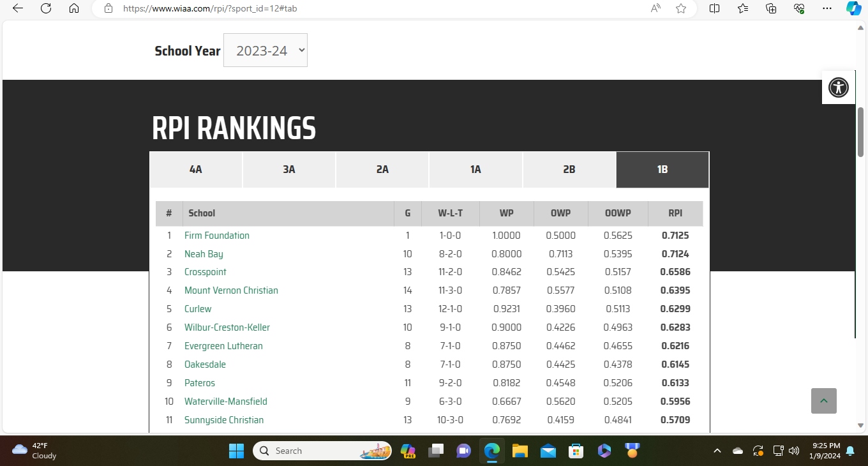This screenshot has height=466, width=868.
Task: Select the 2B classification tab
Action: 569,170
